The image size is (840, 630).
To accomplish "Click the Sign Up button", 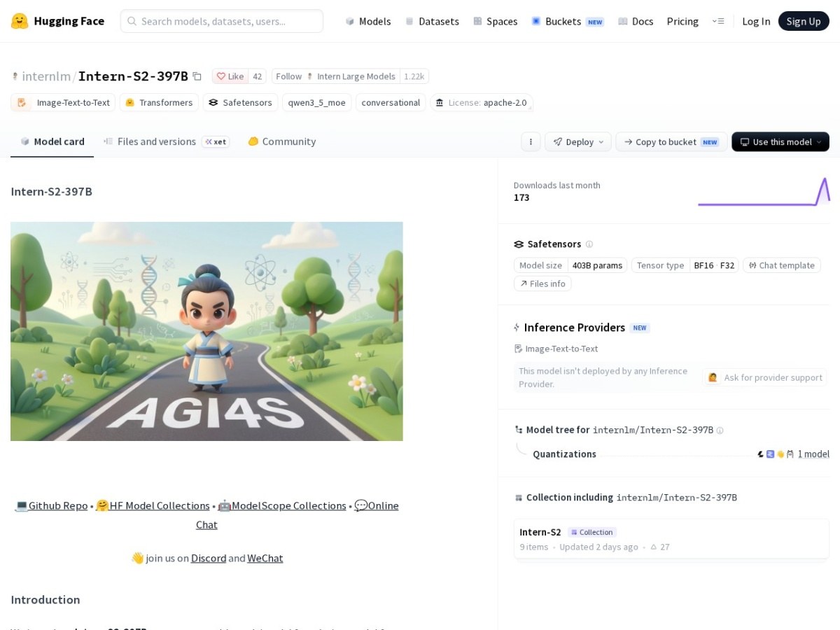I will [804, 21].
